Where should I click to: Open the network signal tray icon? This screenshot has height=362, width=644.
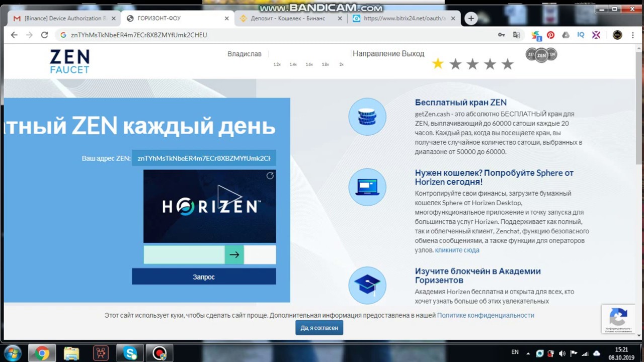click(x=585, y=353)
